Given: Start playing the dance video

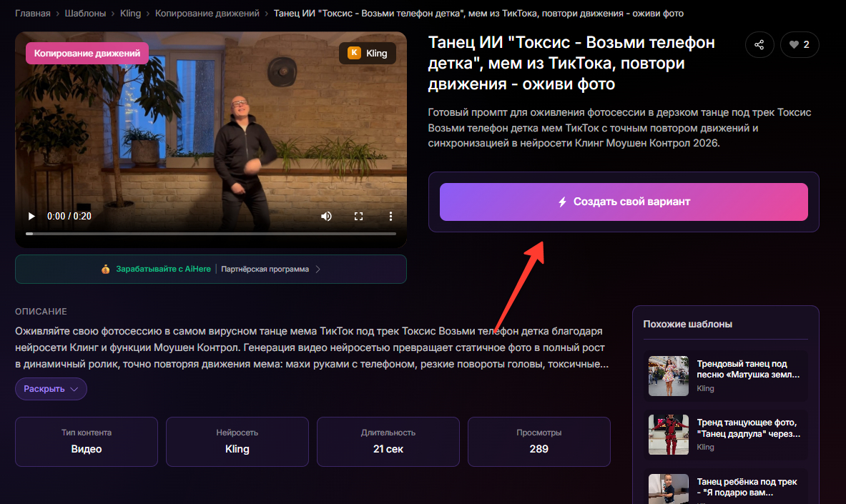Looking at the screenshot, I should pyautogui.click(x=31, y=215).
